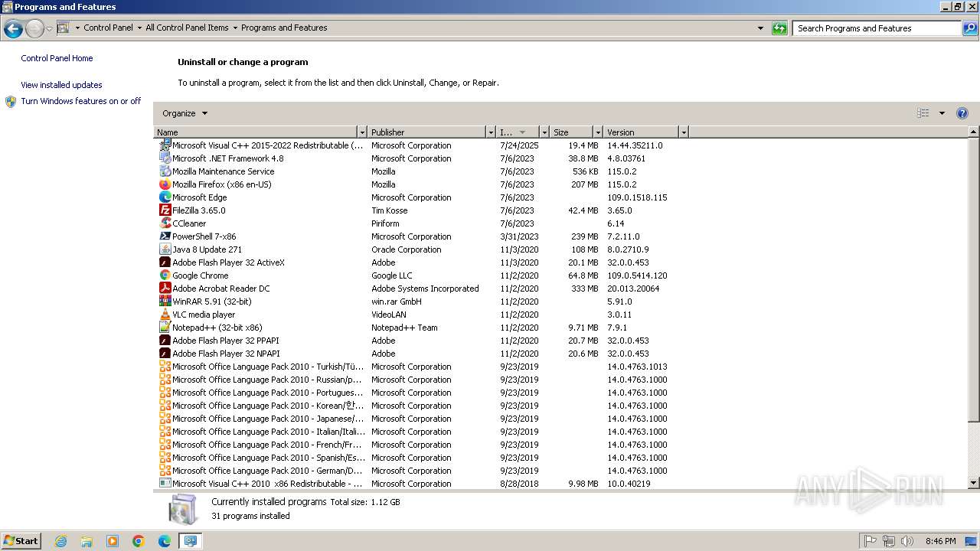Click Oracle Corporation publisher cell
Image resolution: width=980 pixels, height=551 pixels.
(x=407, y=249)
